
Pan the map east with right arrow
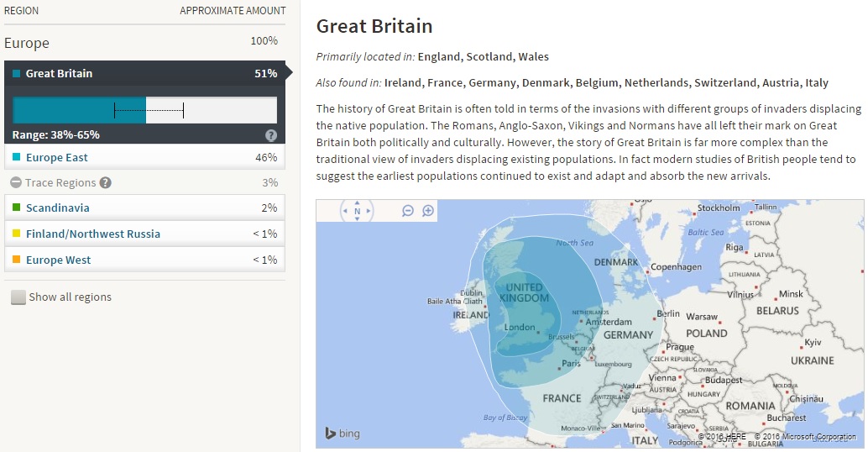[369, 211]
